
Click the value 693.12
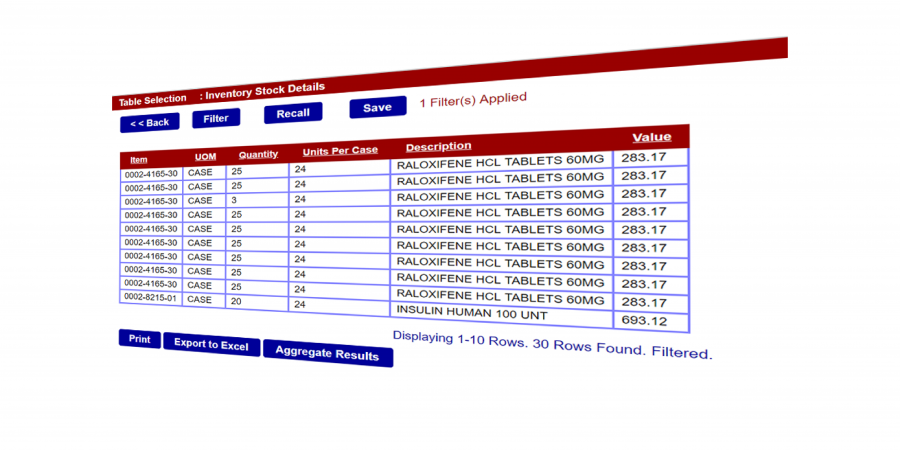coord(651,321)
